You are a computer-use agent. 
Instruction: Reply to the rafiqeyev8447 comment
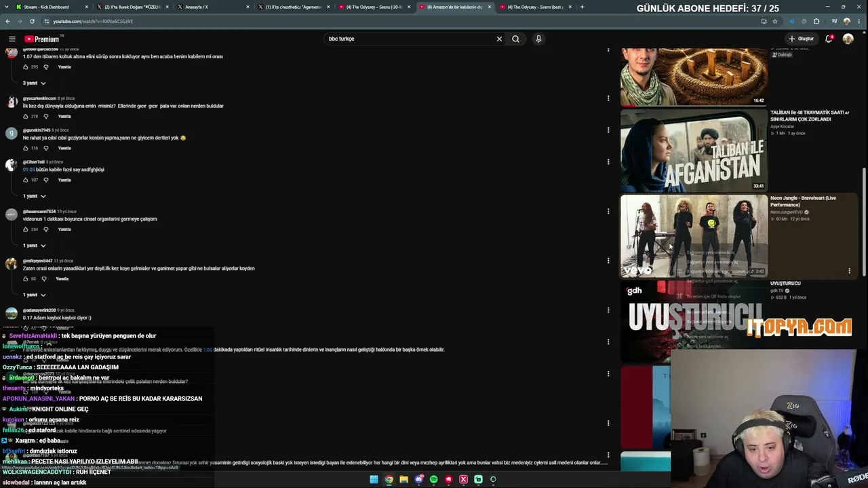tap(62, 279)
